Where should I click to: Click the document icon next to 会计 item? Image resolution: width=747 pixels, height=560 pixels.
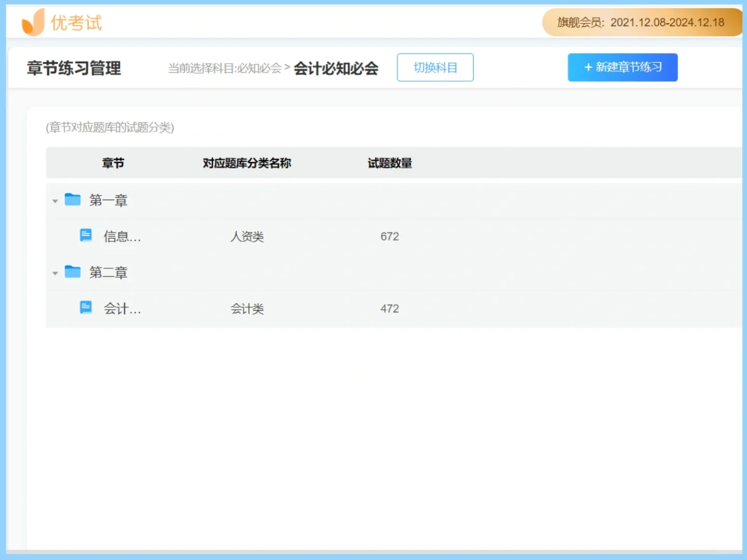(86, 307)
